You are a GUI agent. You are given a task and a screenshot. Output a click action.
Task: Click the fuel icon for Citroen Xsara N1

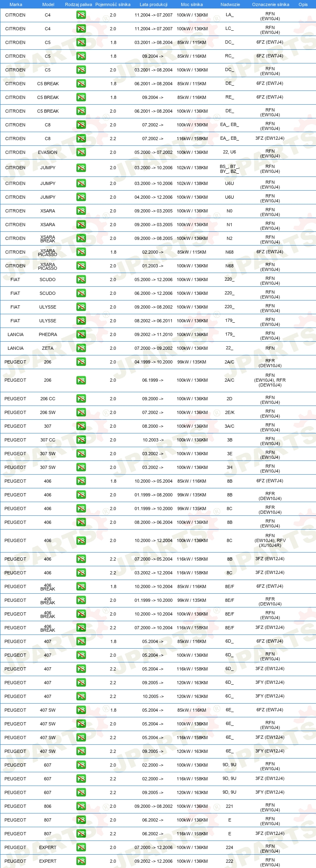pos(81,225)
